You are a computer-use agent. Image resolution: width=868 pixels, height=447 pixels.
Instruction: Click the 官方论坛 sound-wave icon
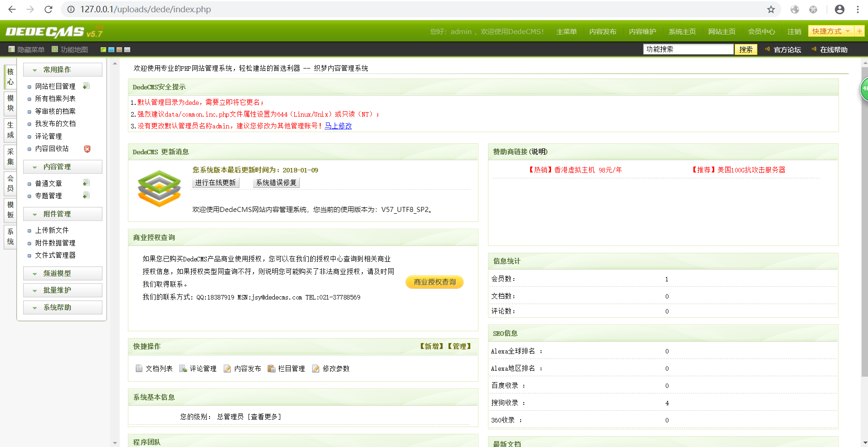coord(767,49)
